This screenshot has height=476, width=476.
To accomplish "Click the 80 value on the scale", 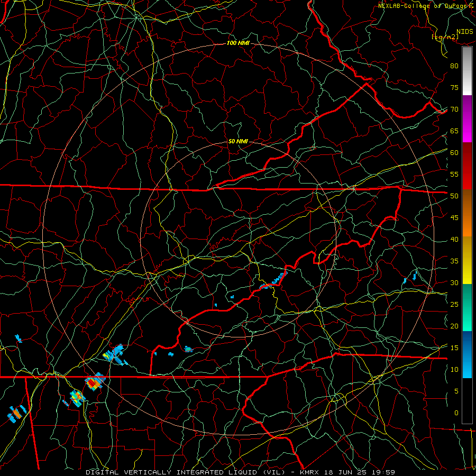I will (x=454, y=66).
